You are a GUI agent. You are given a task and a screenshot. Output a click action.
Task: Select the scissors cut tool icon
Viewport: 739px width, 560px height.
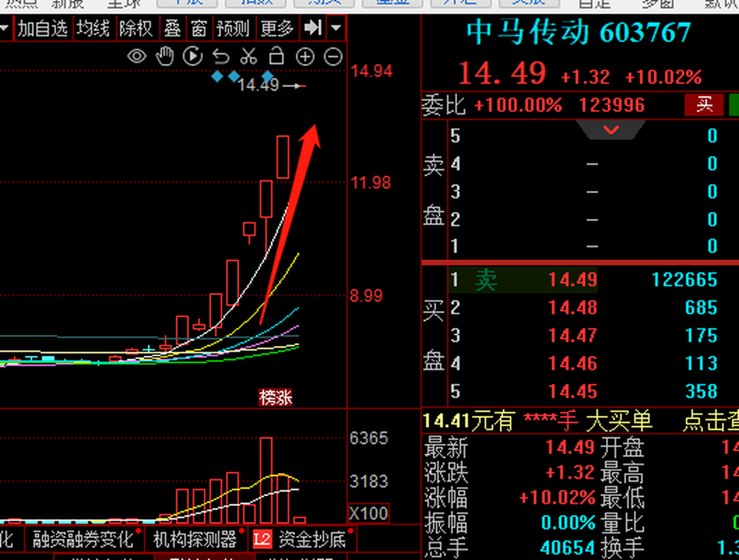[x=248, y=56]
